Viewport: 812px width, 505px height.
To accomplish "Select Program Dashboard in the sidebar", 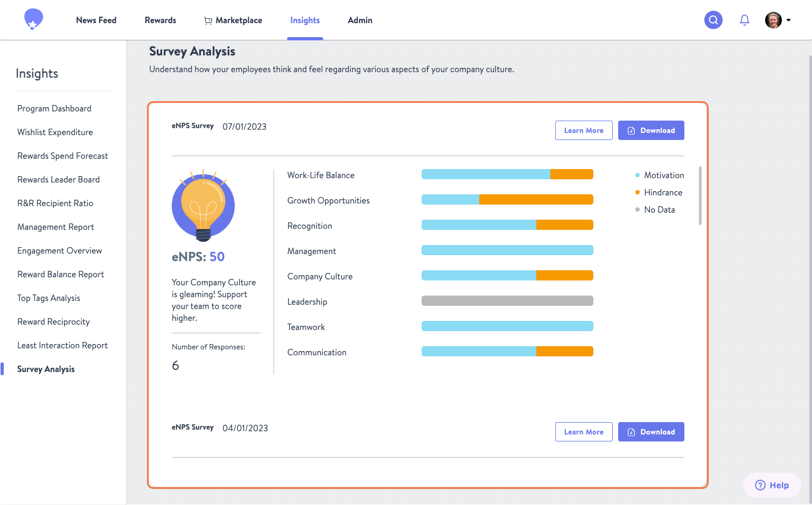I will click(x=54, y=108).
